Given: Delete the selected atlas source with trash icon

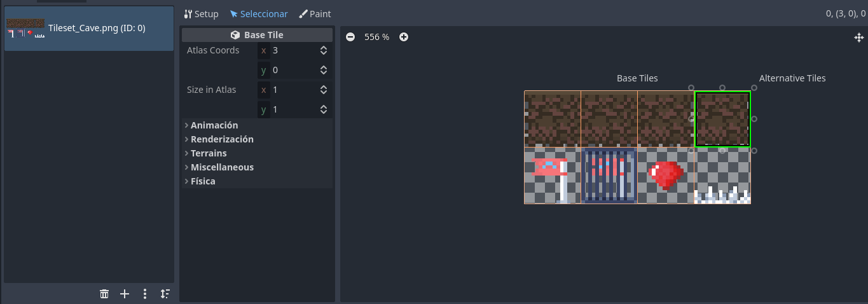Looking at the screenshot, I should pyautogui.click(x=104, y=294).
